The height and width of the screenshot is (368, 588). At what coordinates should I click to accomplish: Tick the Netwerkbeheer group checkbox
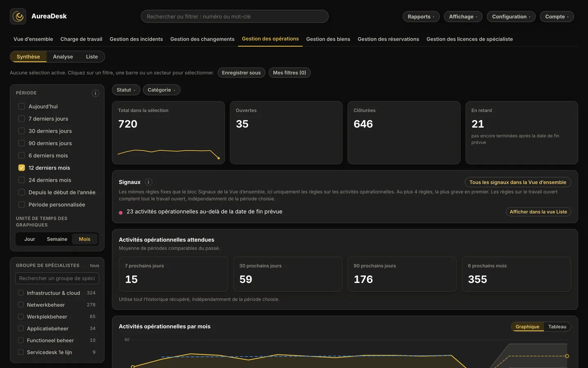pos(21,305)
